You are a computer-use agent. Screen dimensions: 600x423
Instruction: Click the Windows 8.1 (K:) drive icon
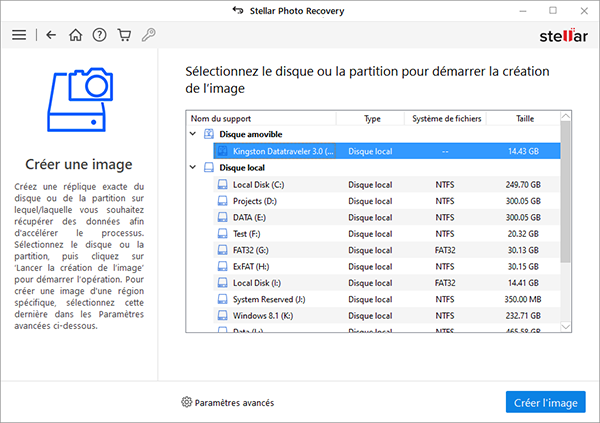point(222,316)
